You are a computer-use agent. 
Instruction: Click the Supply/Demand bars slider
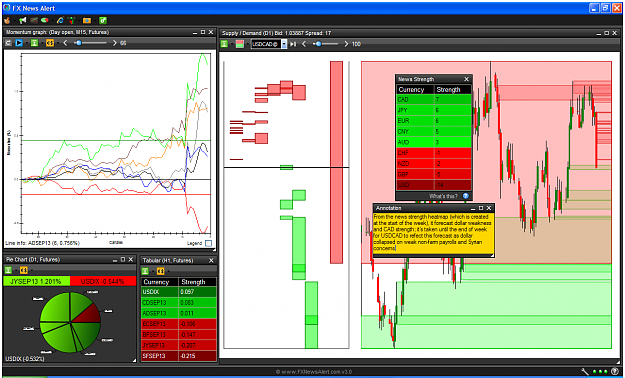[325, 44]
